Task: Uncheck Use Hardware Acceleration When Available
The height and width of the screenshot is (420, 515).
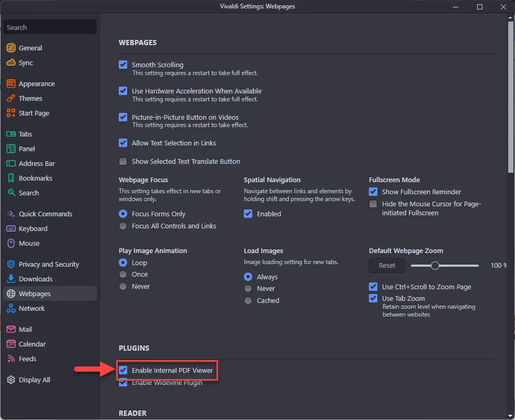Action: (123, 91)
